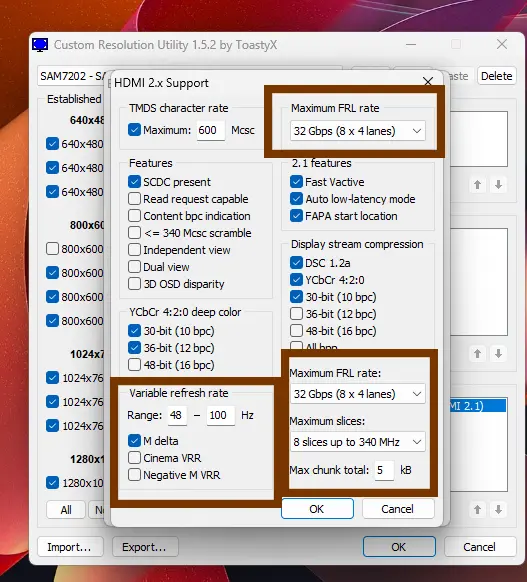This screenshot has height=582, width=527.
Task: Uncheck M delta
Action: tap(134, 441)
